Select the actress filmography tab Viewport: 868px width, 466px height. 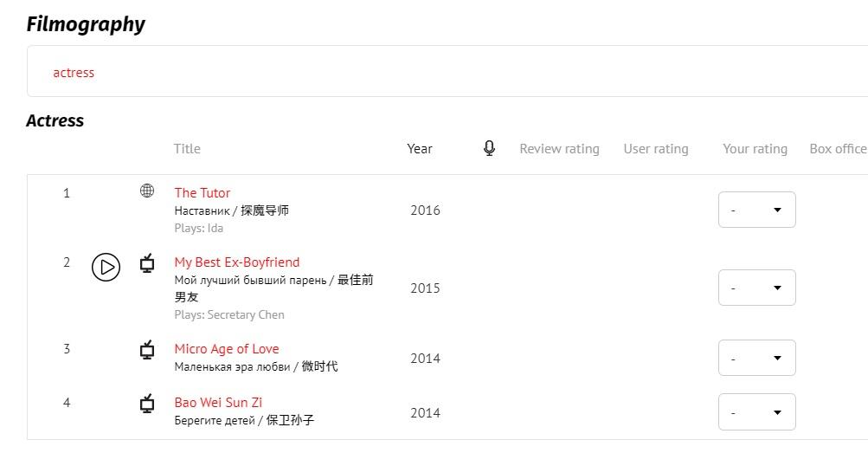click(74, 73)
